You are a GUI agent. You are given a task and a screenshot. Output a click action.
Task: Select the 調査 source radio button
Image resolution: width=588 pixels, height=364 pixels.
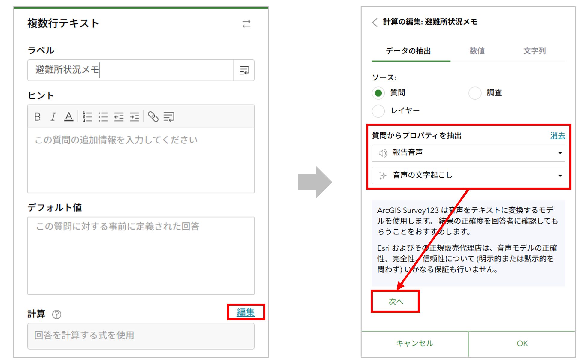tap(475, 93)
